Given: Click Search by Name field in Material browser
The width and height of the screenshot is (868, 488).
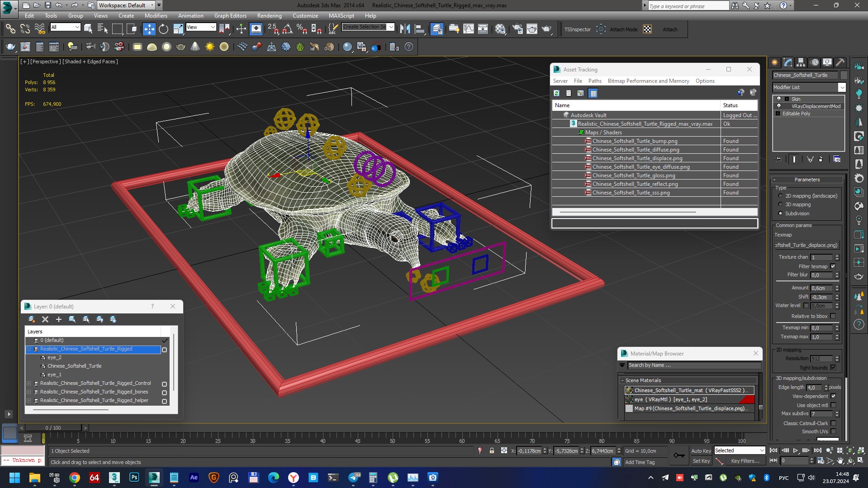Looking at the screenshot, I should point(694,365).
